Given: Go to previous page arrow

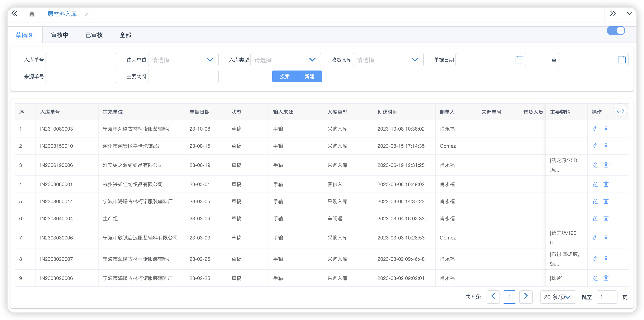Looking at the screenshot, I should pos(493,297).
